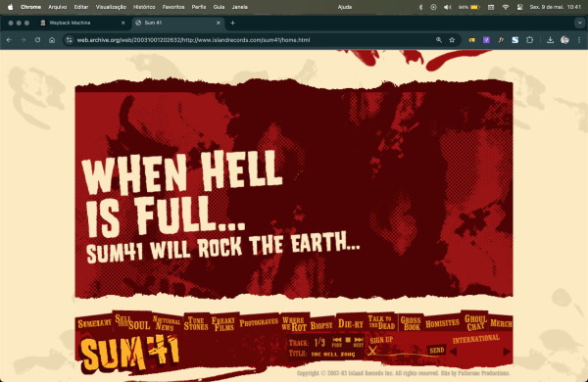Open the Janela menu

(x=240, y=7)
